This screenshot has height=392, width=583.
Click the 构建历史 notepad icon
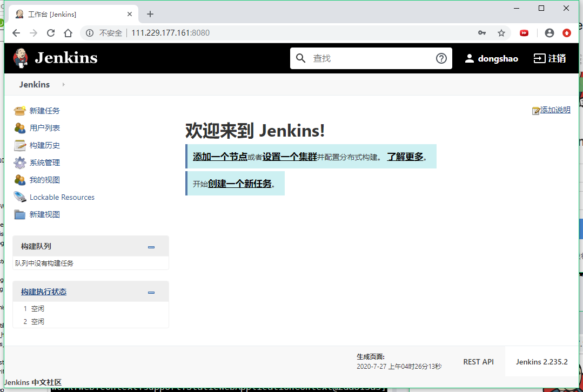point(19,145)
